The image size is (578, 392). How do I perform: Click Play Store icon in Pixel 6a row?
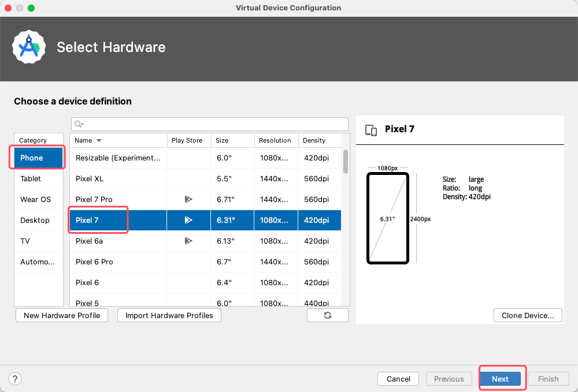click(x=188, y=241)
